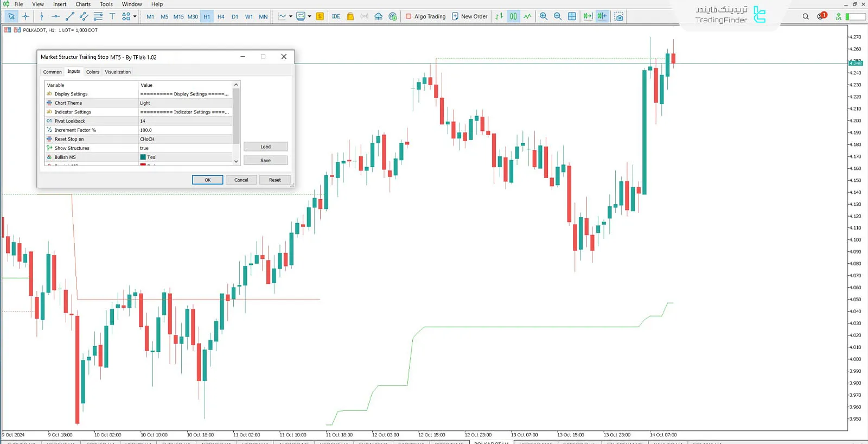Open the search magnifier icon
The height and width of the screenshot is (444, 868).
[x=806, y=16]
